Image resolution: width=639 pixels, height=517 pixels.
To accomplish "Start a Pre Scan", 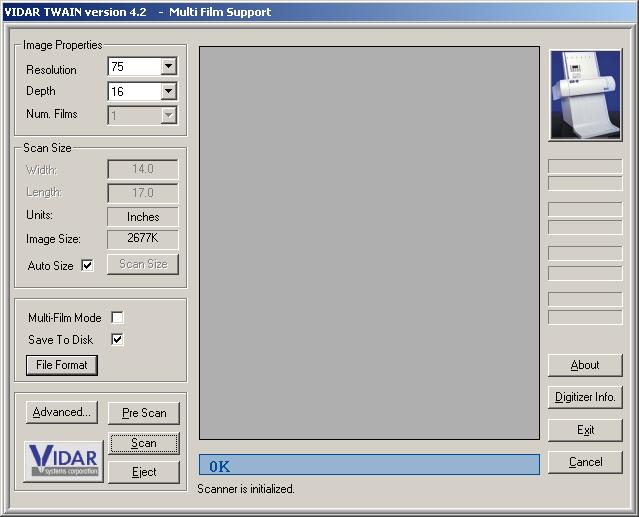I will (x=144, y=413).
